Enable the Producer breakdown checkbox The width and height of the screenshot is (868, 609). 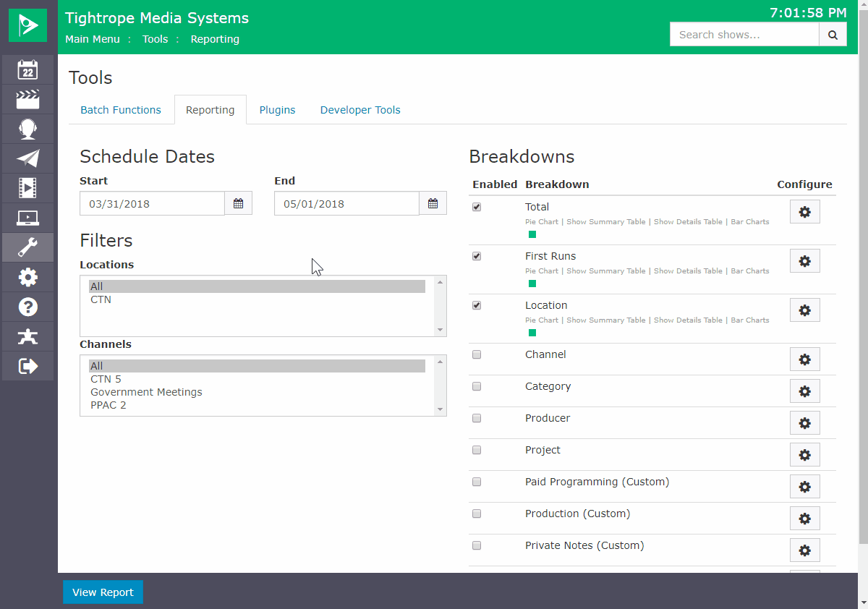(477, 418)
